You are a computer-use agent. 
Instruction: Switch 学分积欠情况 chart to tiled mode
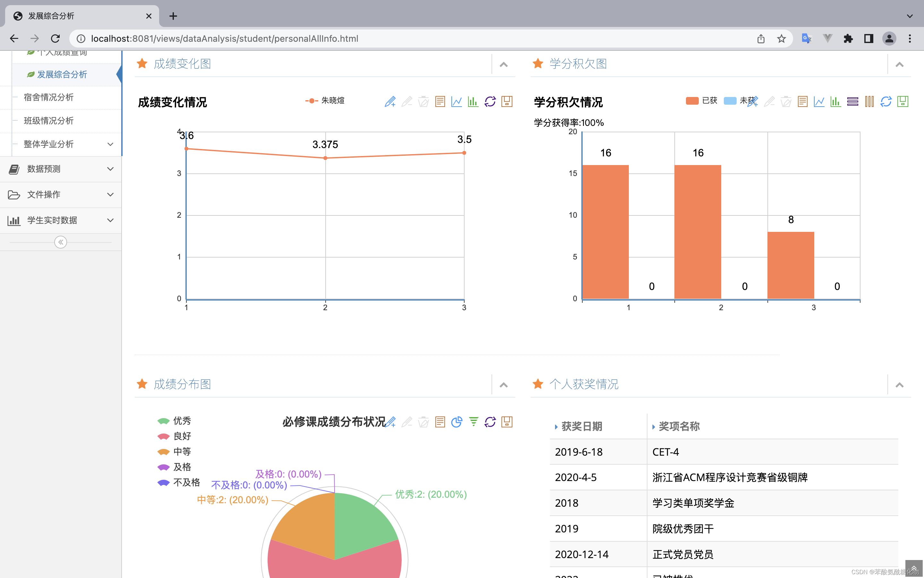(869, 102)
